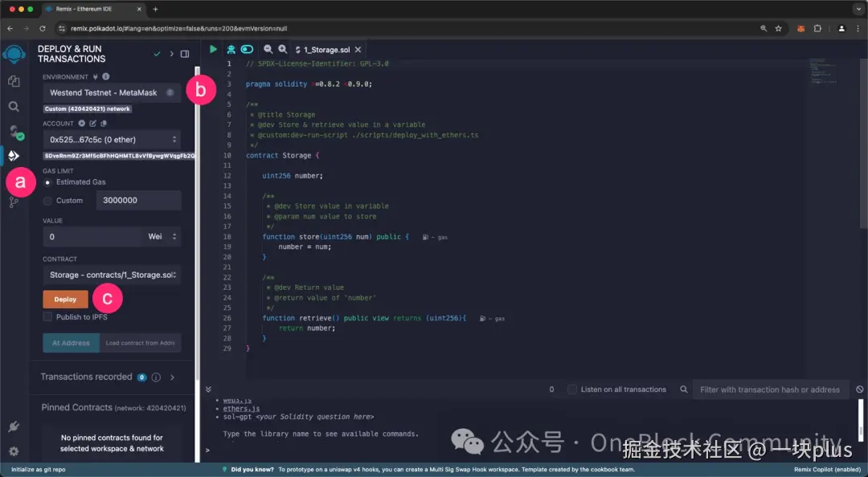The image size is (868, 477).
Task: Click the create new account plus icon
Action: point(81,124)
